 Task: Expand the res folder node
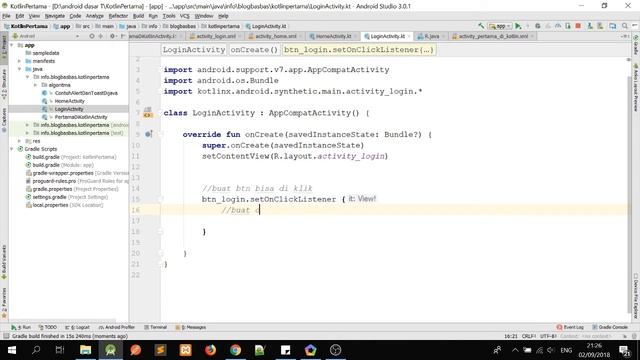[20, 141]
